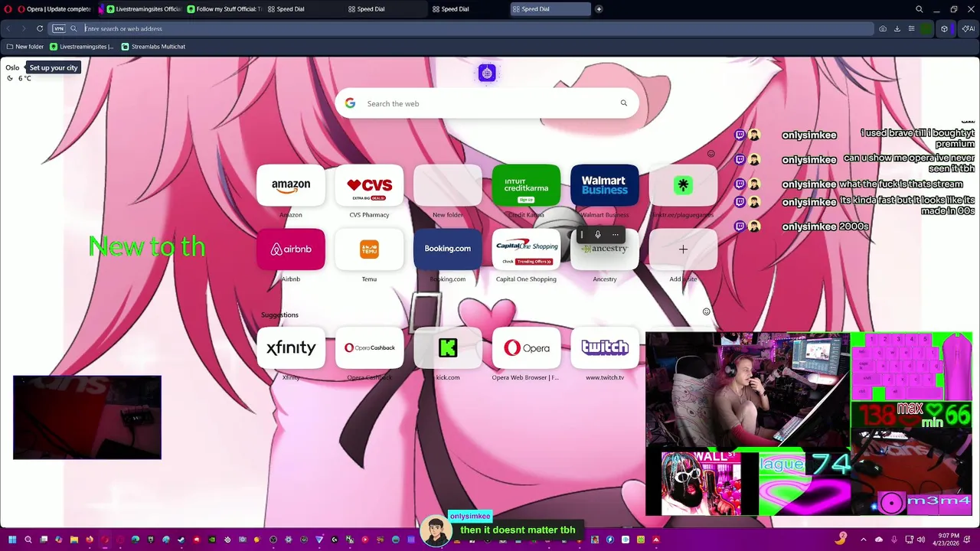Open the Streamlabs Multichat bookmark
The width and height of the screenshot is (980, 551).
(x=153, y=47)
